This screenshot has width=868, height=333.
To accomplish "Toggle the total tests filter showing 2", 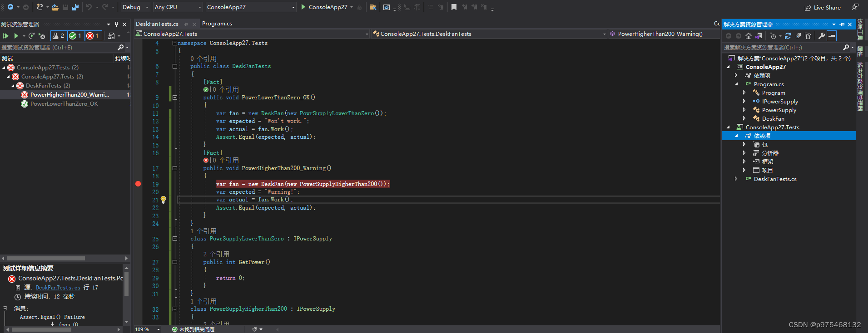I will (59, 36).
